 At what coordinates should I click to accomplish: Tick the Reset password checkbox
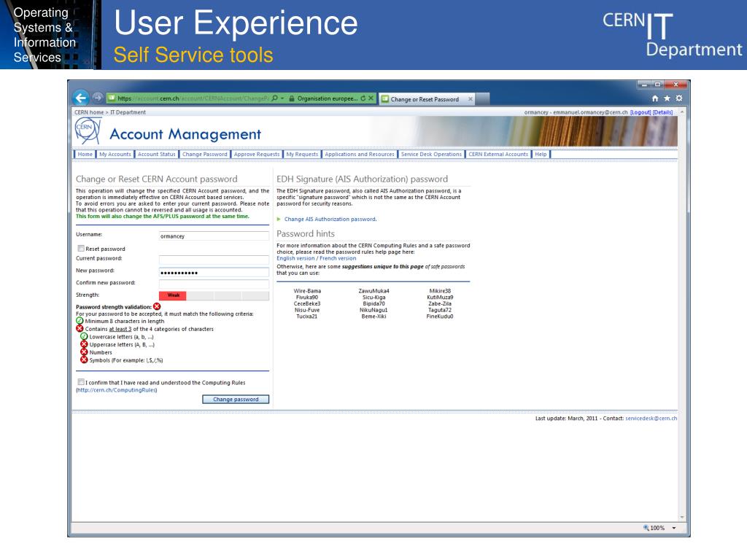[81, 248]
